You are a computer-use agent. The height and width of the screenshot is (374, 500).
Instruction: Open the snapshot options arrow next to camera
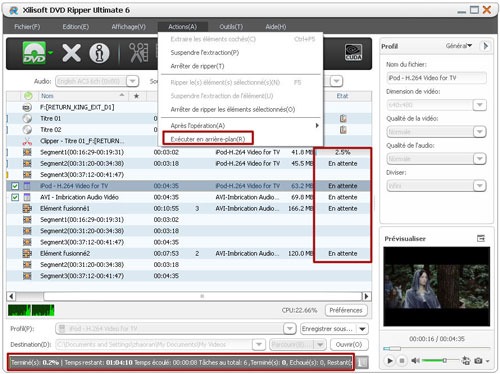click(x=487, y=361)
